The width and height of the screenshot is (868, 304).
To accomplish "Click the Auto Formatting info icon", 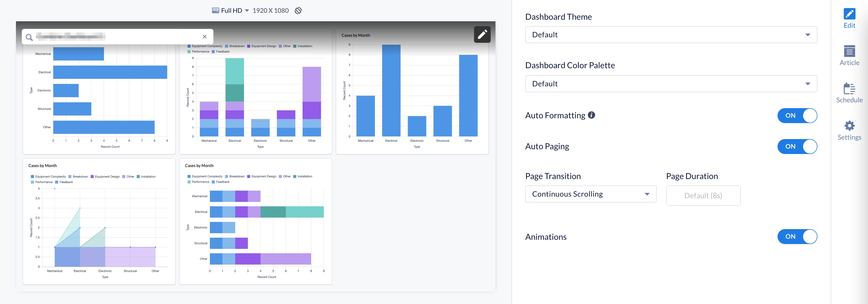I will point(591,115).
